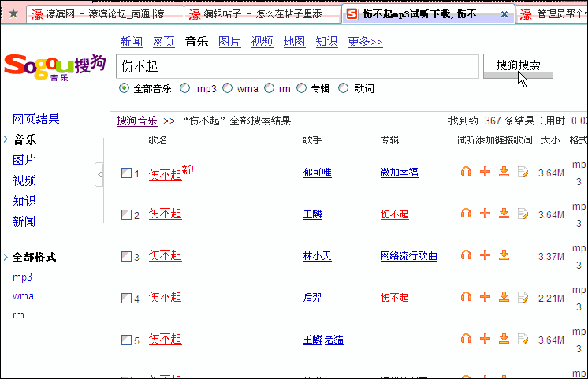Open the 地图 top navigation link
The width and height of the screenshot is (588, 379).
[294, 42]
